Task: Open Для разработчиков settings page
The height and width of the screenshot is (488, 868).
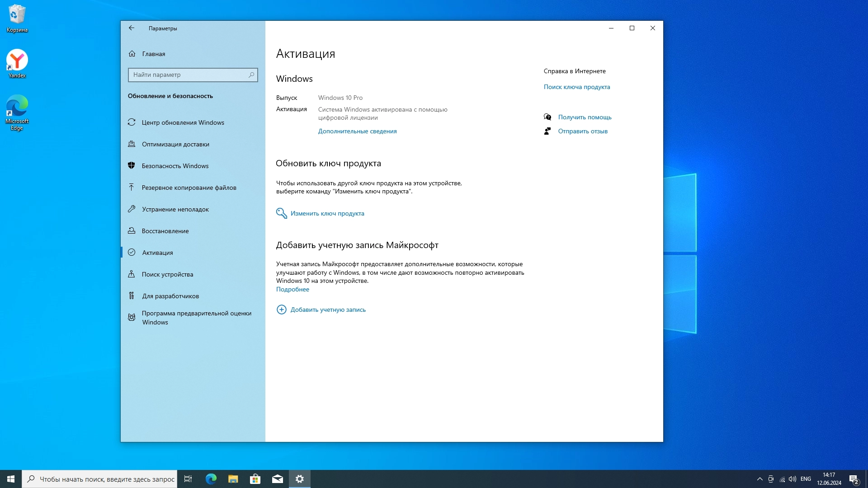Action: [x=170, y=296]
